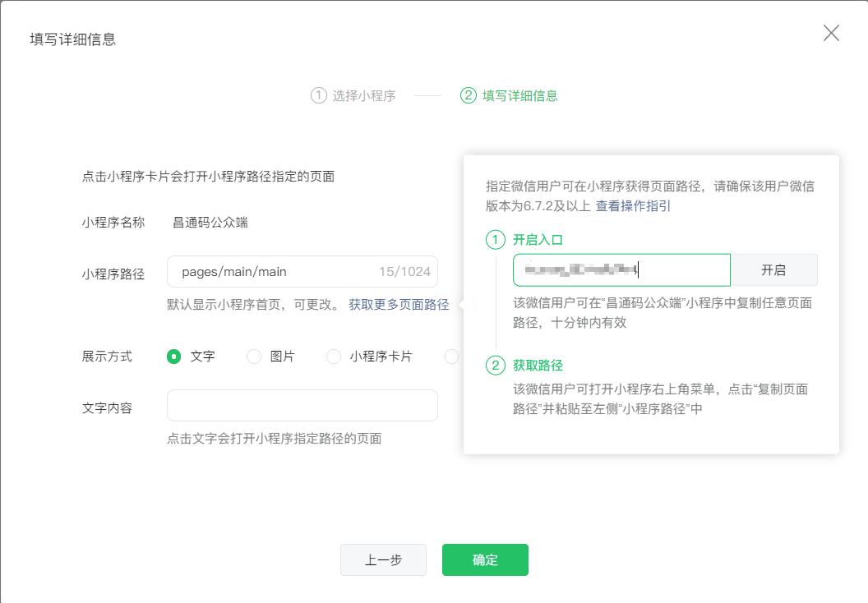Viewport: 868px width, 603px height.
Task: Open the 获取更多页面路径 link
Action: click(x=399, y=305)
